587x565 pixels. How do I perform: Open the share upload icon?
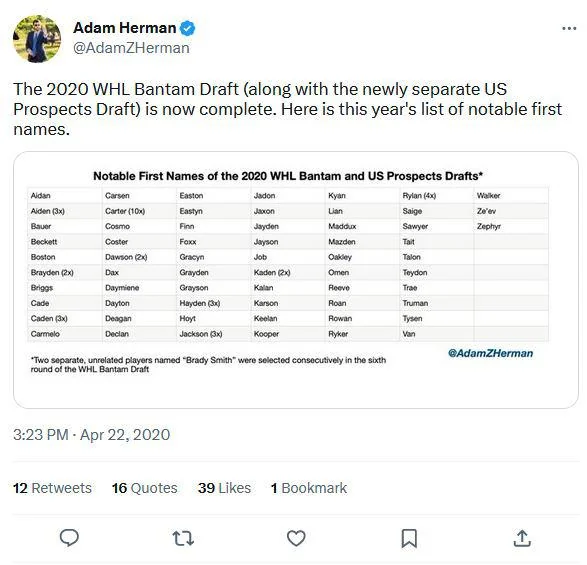[x=522, y=538]
